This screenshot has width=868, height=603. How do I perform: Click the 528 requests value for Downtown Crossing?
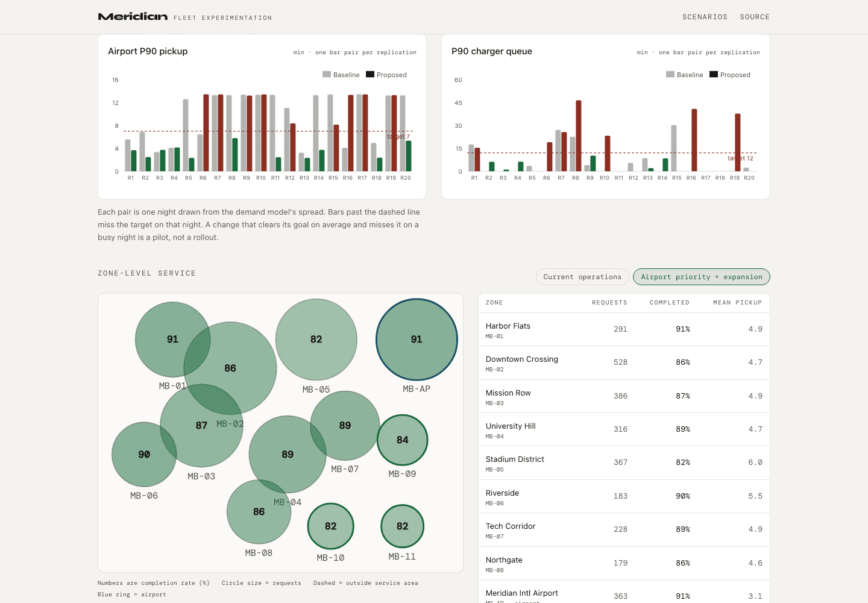click(620, 362)
